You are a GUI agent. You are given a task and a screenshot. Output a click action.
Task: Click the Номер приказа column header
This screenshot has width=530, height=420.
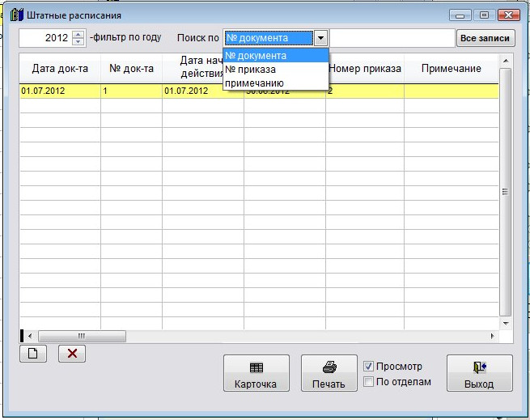(365, 69)
